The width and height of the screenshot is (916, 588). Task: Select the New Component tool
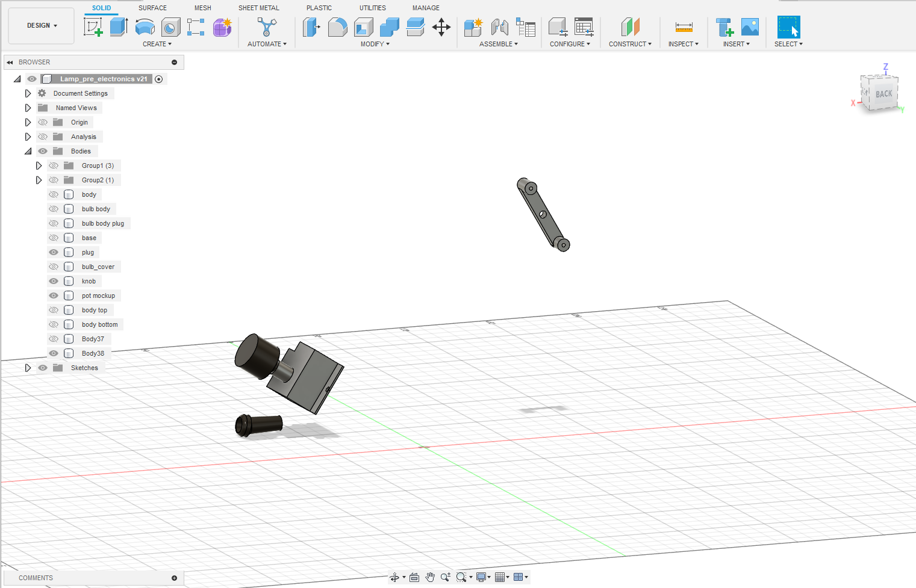point(473,27)
